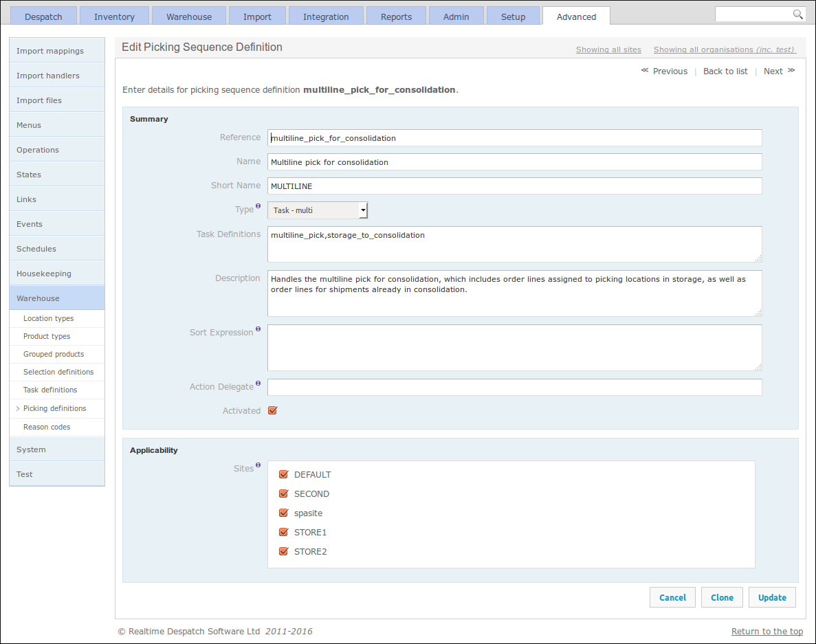Viewport: 816px width, 644px height.
Task: Open Import mappings in sidebar
Action: tap(57, 50)
